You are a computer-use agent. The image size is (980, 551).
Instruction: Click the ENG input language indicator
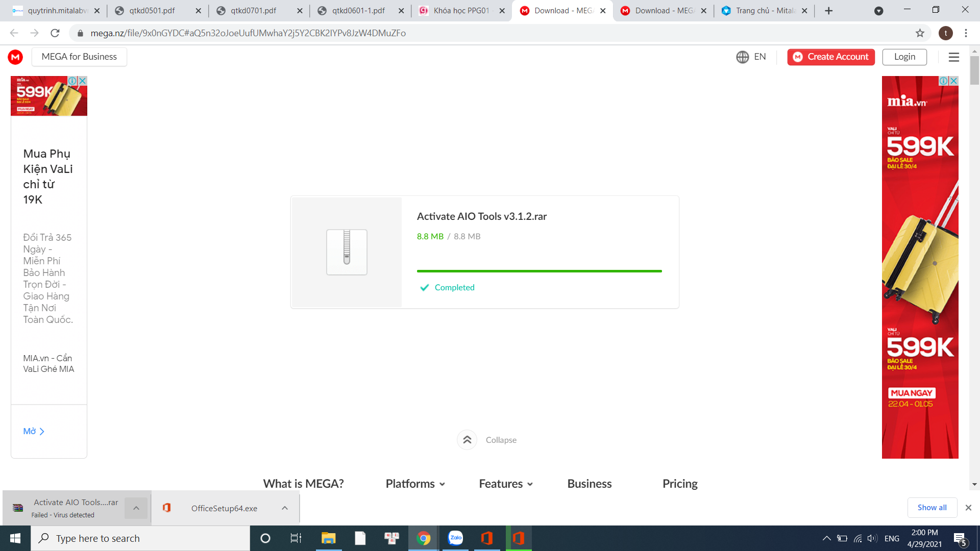coord(892,538)
